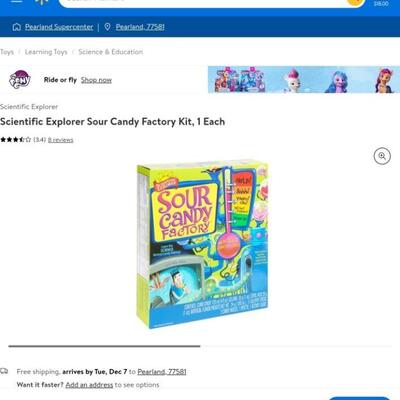
Task: Click the image carousel progress bar
Action: (x=200, y=346)
